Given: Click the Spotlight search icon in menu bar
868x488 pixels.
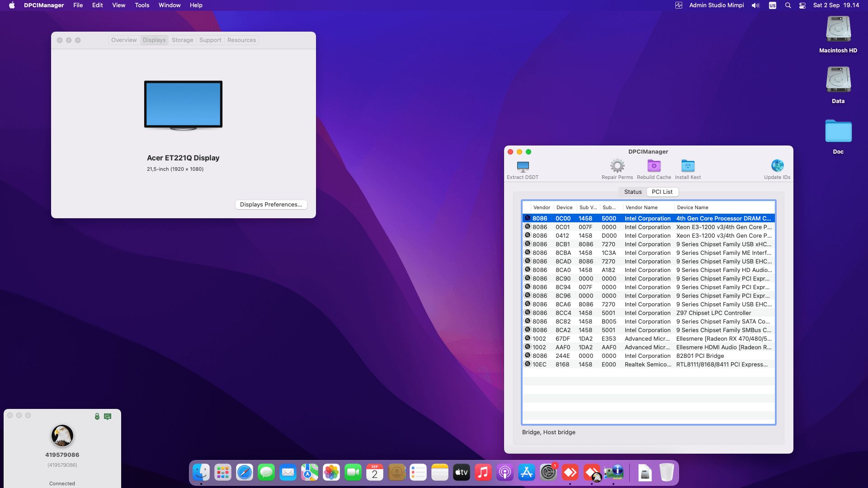Looking at the screenshot, I should click(788, 5).
